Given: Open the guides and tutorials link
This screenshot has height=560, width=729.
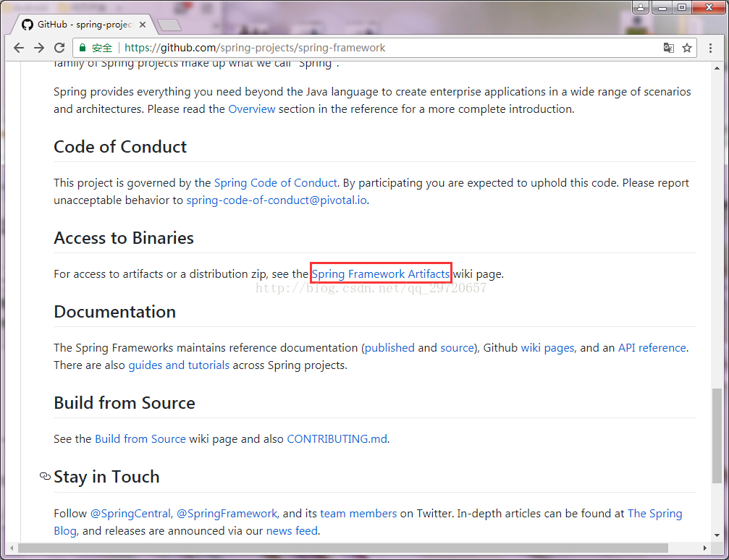Looking at the screenshot, I should 179,365.
